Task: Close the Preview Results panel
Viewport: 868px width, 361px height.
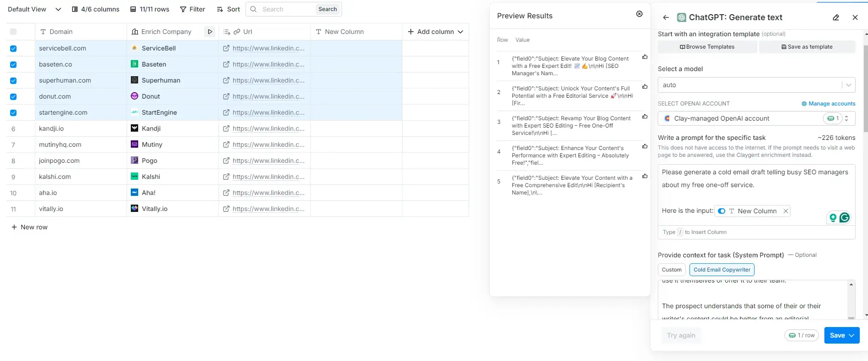Action: pos(639,14)
